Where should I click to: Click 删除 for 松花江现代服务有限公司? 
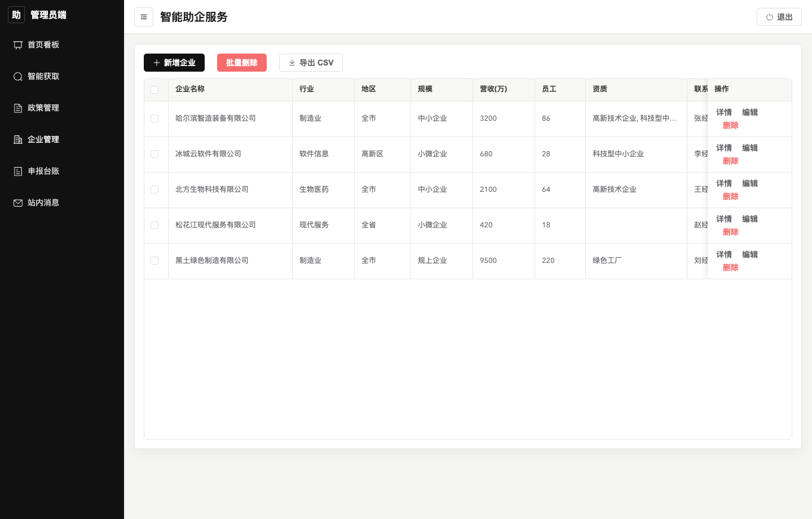[731, 232]
